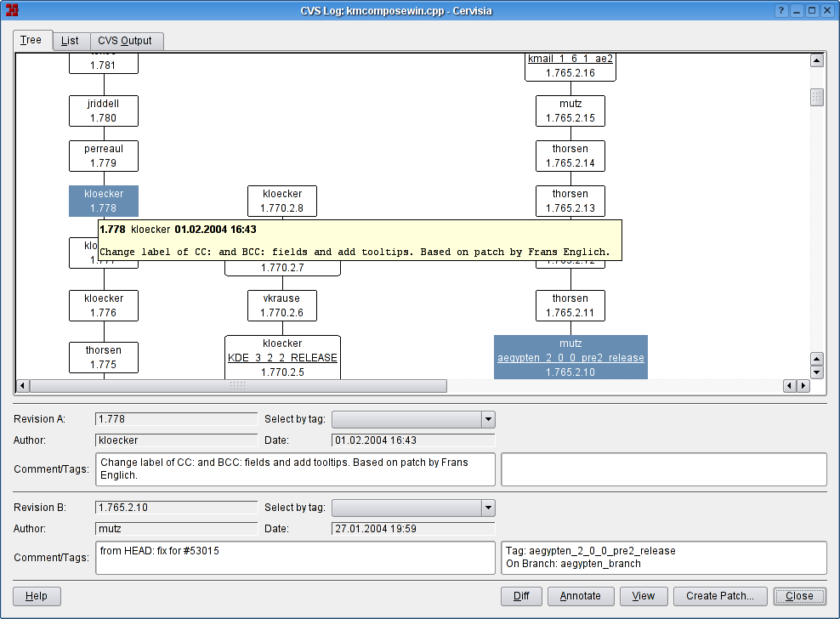Click Create Patch... button
The width and height of the screenshot is (840, 619).
point(720,596)
